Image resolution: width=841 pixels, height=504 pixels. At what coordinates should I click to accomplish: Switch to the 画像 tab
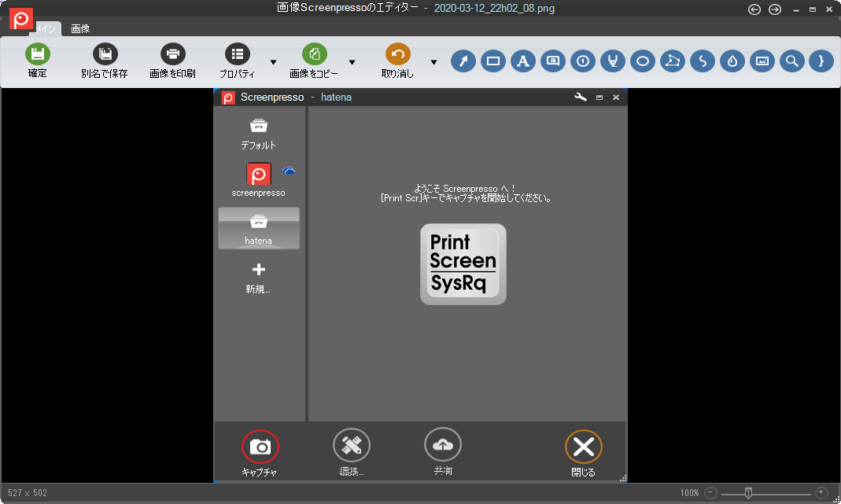click(x=80, y=28)
